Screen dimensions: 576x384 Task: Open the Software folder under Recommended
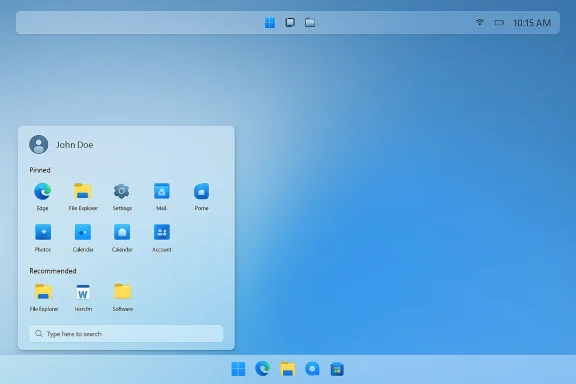[x=123, y=292]
